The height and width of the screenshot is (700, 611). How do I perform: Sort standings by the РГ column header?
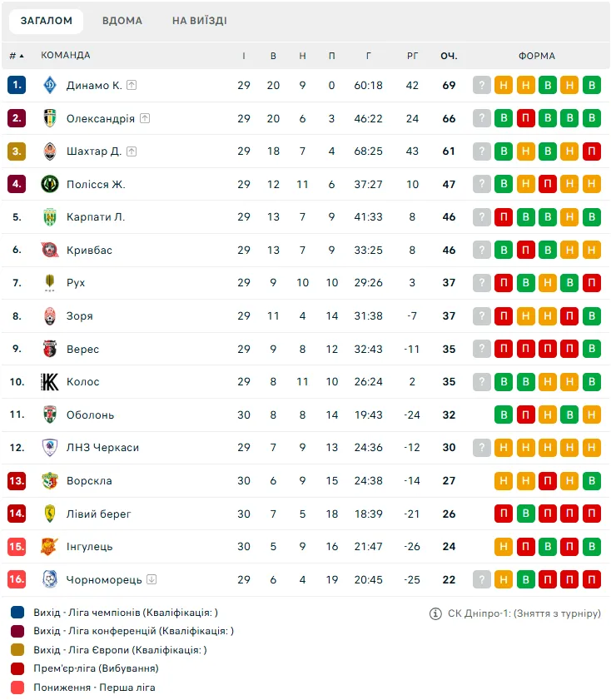pyautogui.click(x=412, y=56)
